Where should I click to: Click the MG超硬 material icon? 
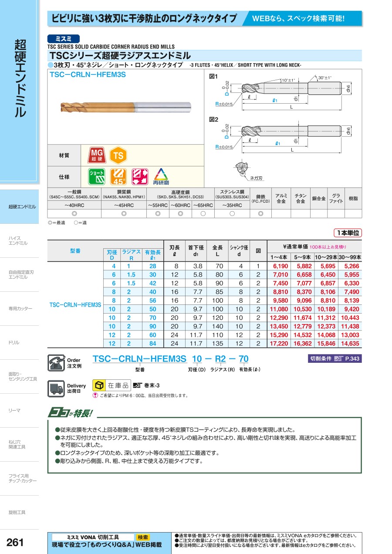(x=97, y=155)
